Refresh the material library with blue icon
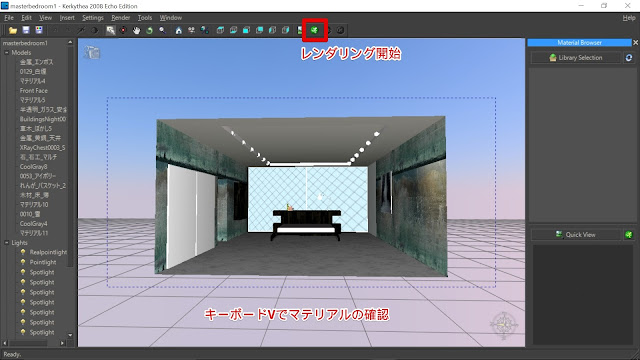The width and height of the screenshot is (640, 360). (x=629, y=58)
